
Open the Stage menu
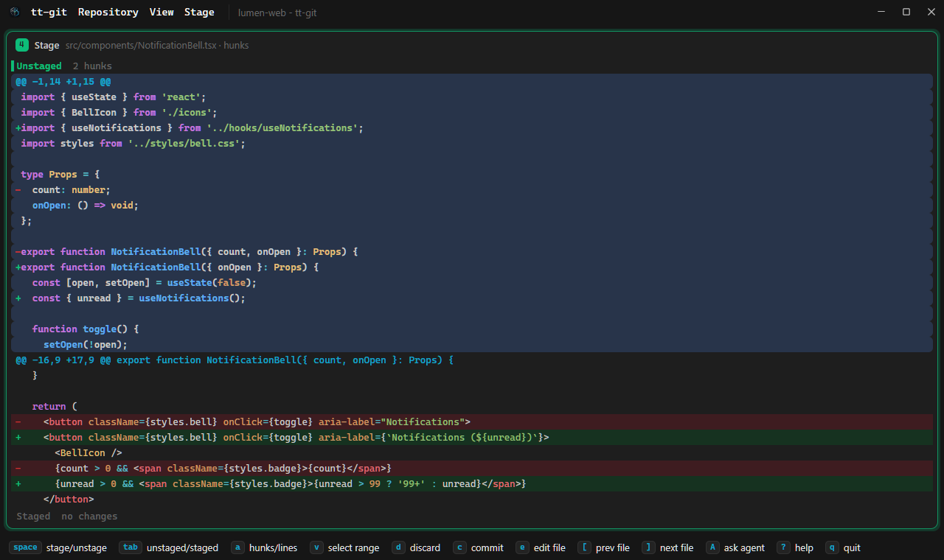point(199,12)
